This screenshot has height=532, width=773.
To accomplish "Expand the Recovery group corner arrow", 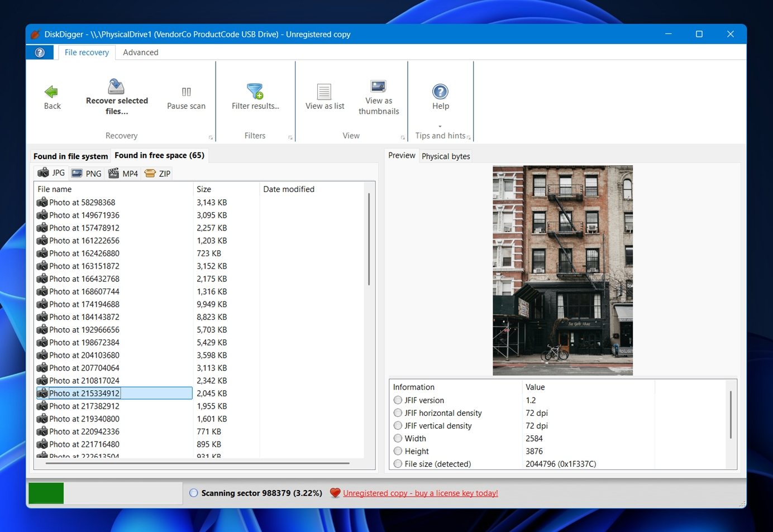I will coord(211,137).
